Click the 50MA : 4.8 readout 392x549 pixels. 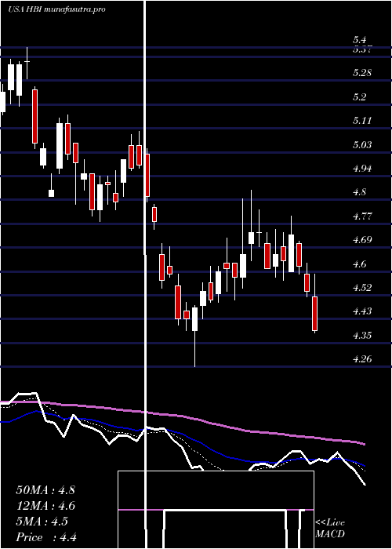45,490
